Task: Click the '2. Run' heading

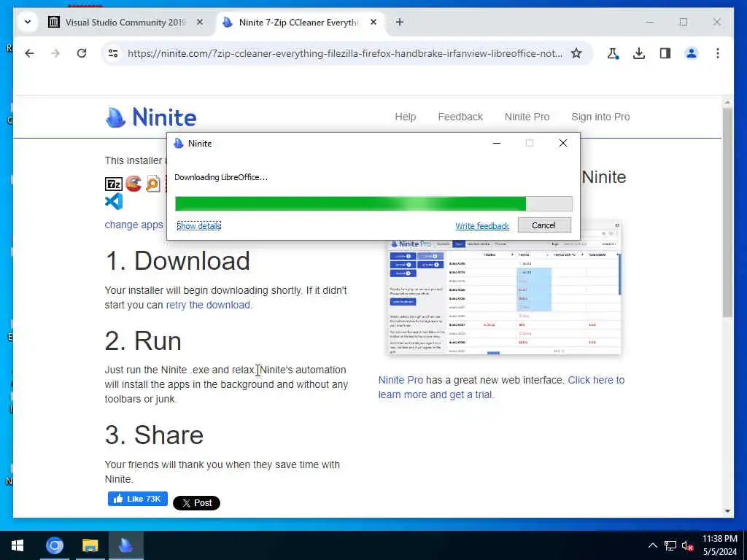Action: pos(143,341)
